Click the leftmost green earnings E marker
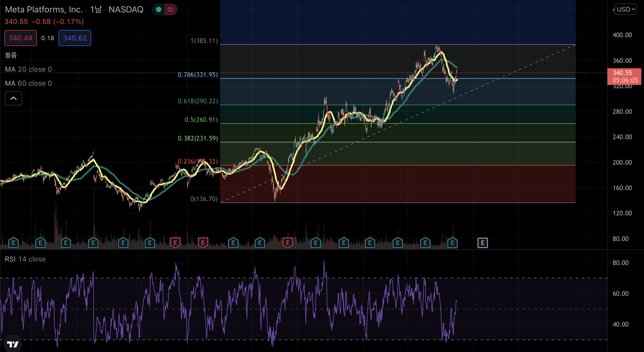 tap(13, 243)
